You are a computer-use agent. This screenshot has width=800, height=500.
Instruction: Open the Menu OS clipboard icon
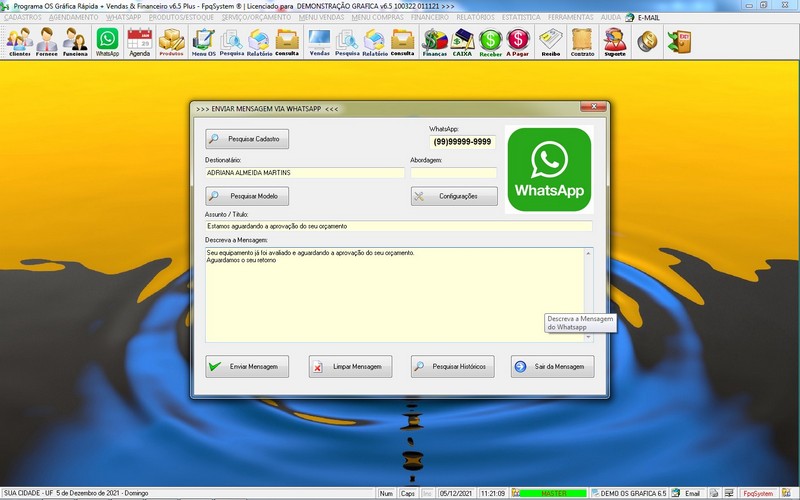(x=204, y=42)
